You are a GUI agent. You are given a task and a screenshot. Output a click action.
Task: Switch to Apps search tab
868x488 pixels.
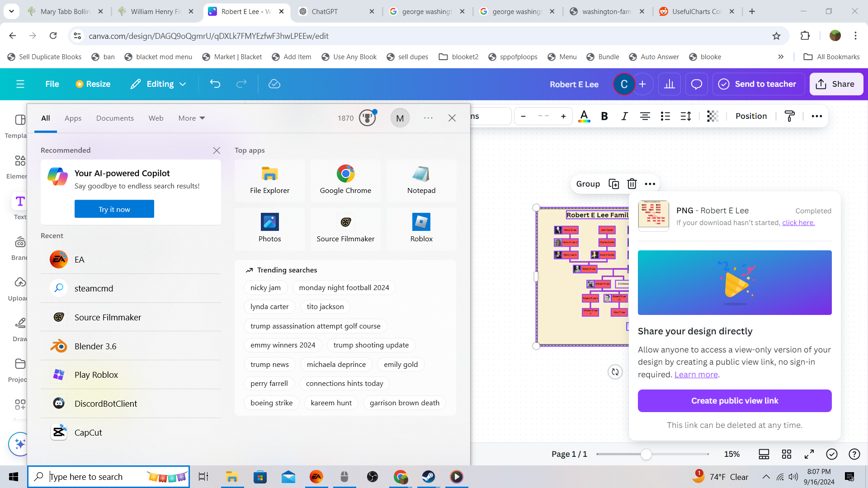click(x=73, y=118)
